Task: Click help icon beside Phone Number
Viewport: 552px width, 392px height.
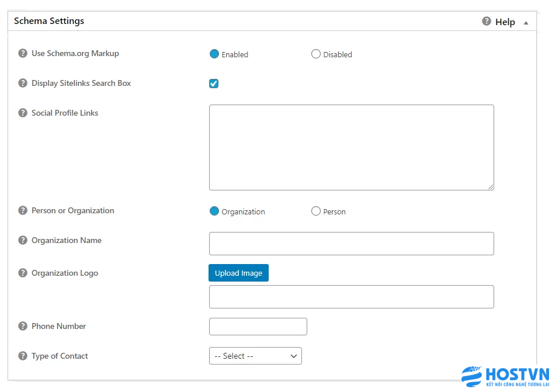Action: click(23, 326)
